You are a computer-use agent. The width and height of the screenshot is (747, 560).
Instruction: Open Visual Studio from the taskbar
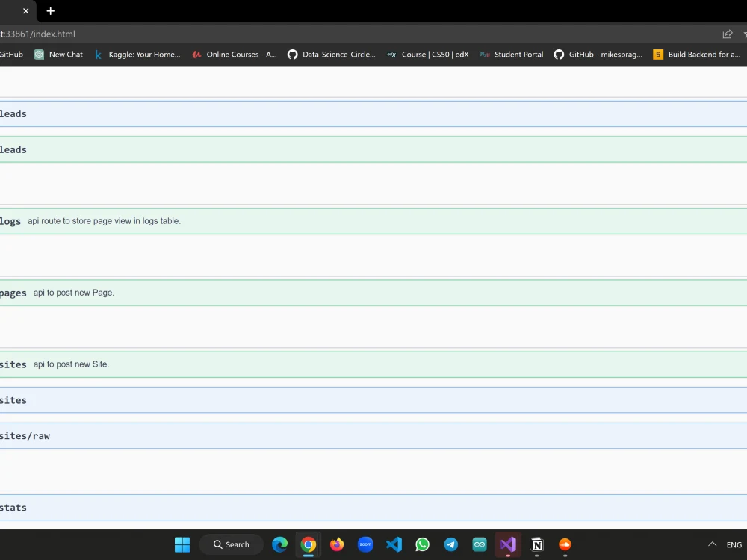click(x=507, y=544)
